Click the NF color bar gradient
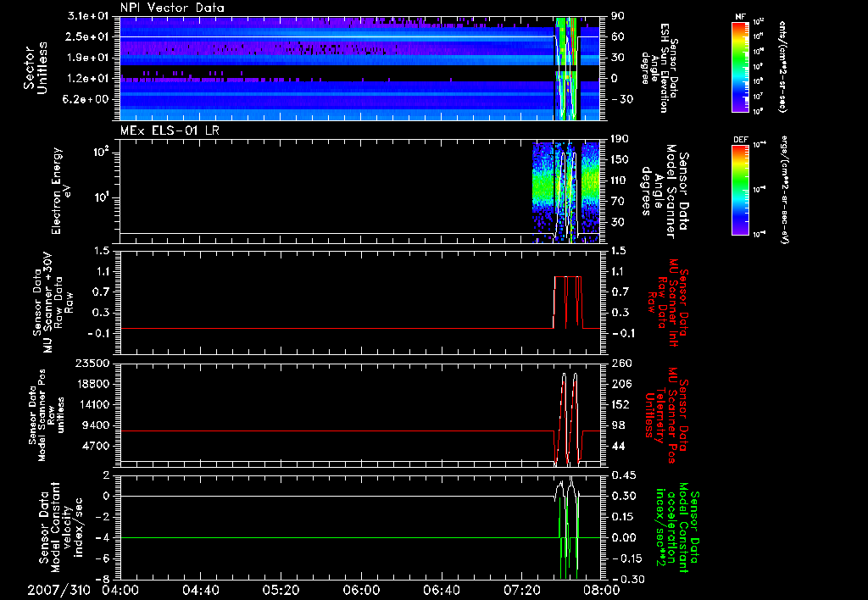868x600 pixels. pos(740,67)
